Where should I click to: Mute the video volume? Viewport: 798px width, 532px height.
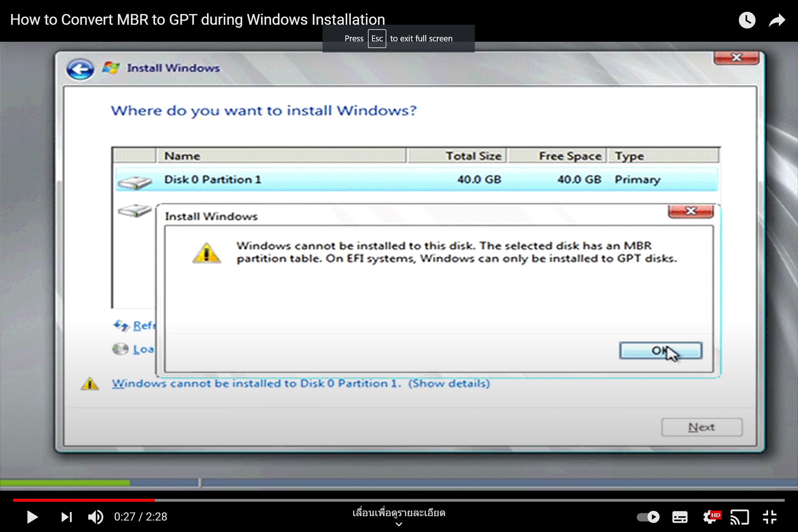95,517
